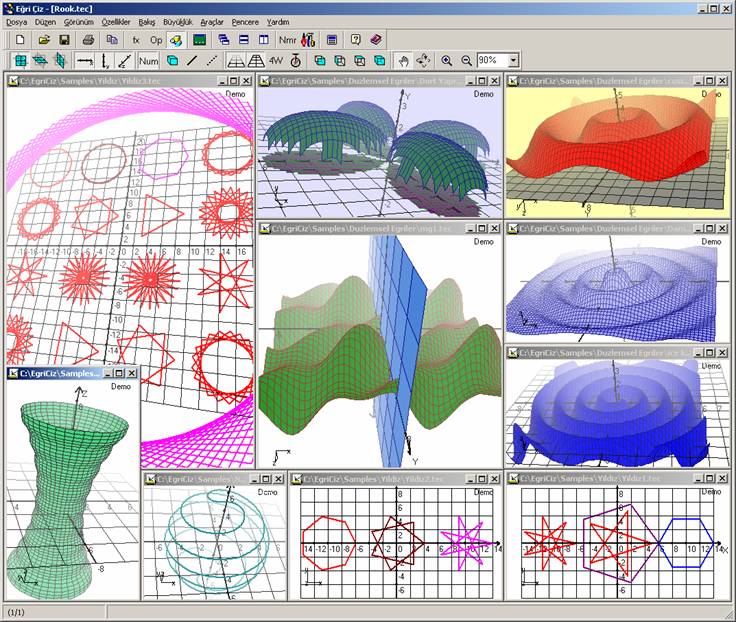Viewport: 736px width, 622px height.
Task: Click the cyan cube icon beside Num
Action: [172, 61]
